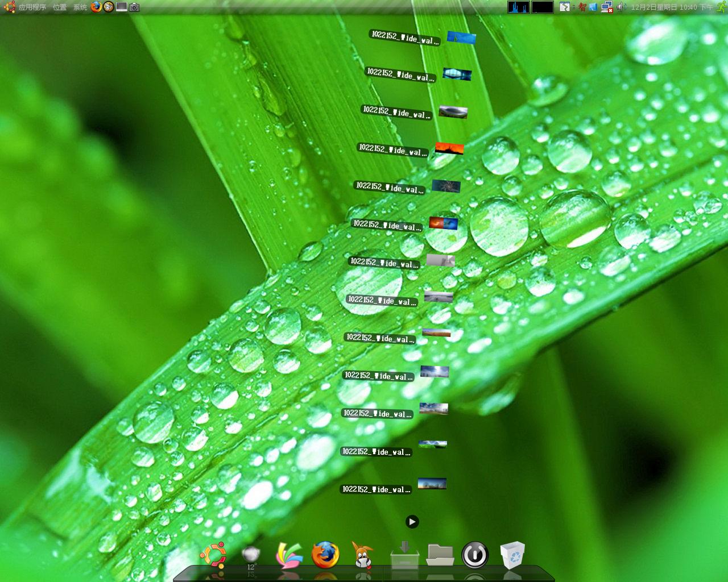Open the 系统 menu
The height and width of the screenshot is (582, 728).
80,7
